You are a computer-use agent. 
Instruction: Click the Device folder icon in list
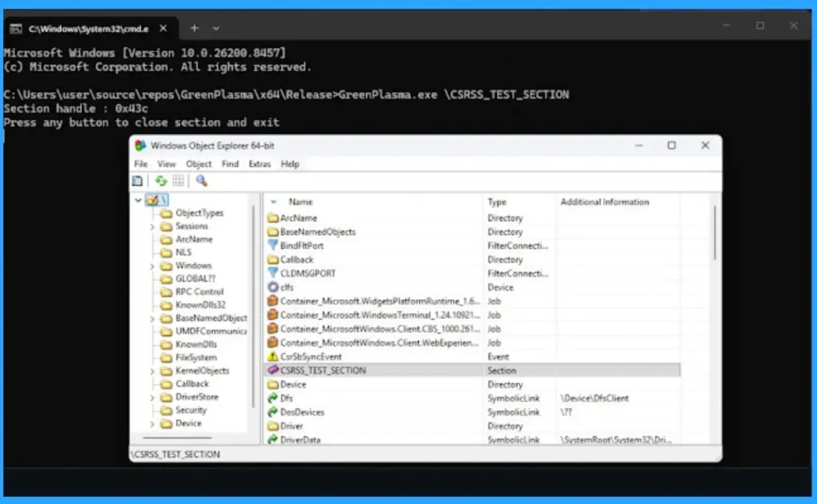click(273, 384)
